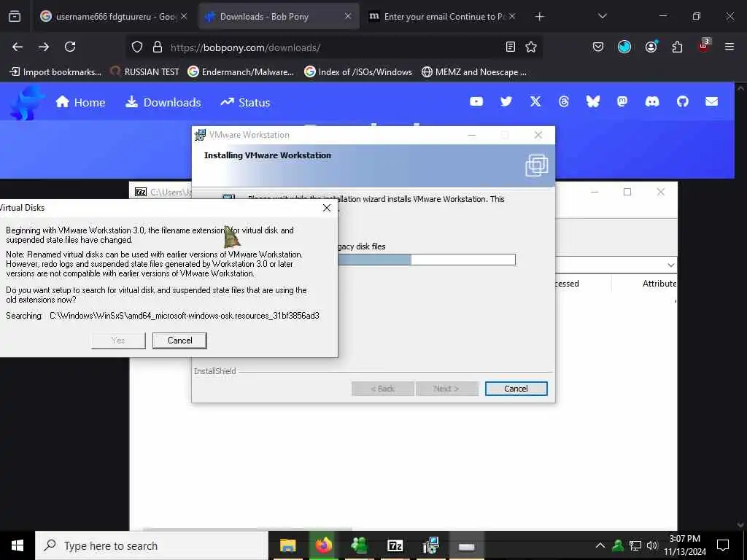This screenshot has height=560, width=747.
Task: Click the blue circular extension icon in toolbar
Action: coord(624,47)
